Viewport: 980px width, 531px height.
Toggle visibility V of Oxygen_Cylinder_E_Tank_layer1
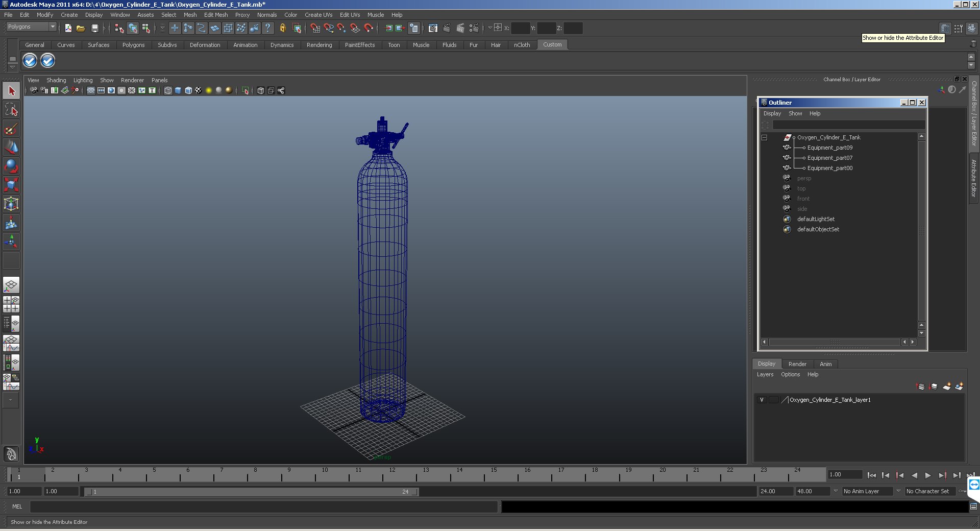pyautogui.click(x=762, y=400)
